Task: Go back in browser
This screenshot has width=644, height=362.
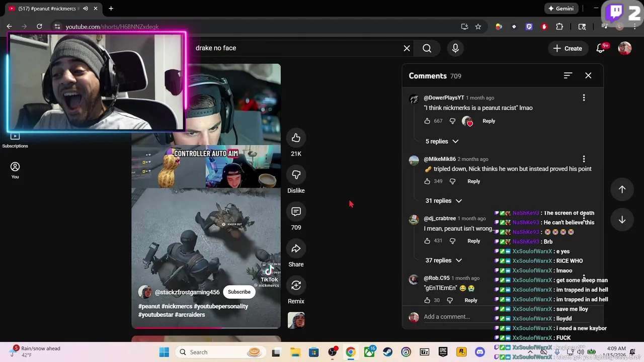Action: (x=9, y=27)
